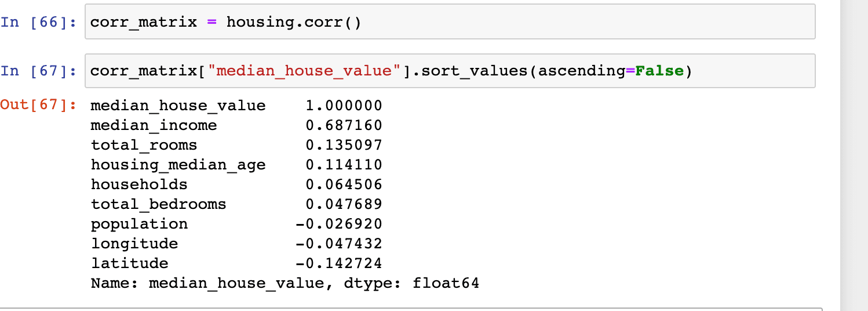The width and height of the screenshot is (868, 311).
Task: Click the In [67] prompt label
Action: click(x=38, y=71)
